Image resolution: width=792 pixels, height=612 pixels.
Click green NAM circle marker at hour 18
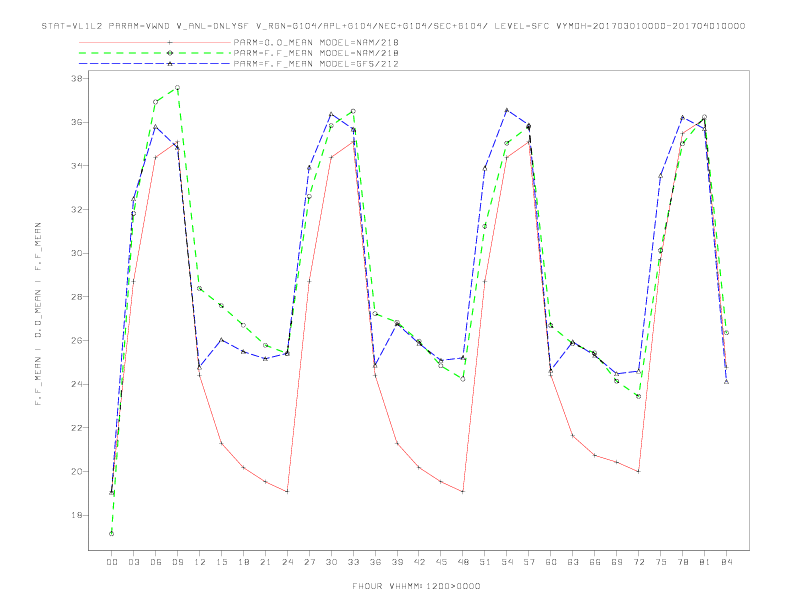click(243, 325)
